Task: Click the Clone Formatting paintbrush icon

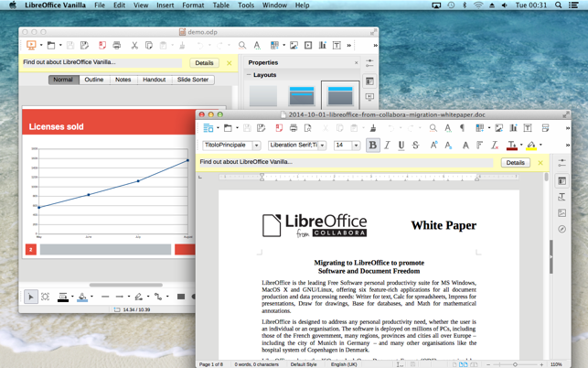Action: [373, 128]
